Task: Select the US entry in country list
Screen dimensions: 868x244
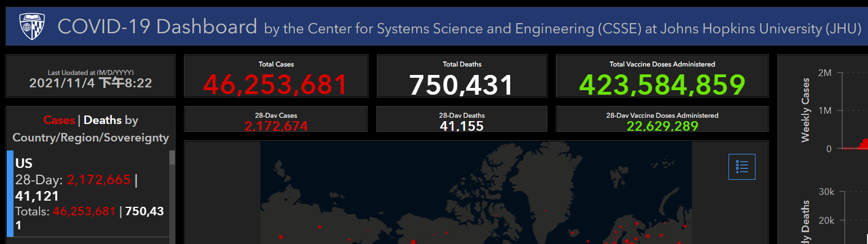Action: pyautogui.click(x=24, y=163)
